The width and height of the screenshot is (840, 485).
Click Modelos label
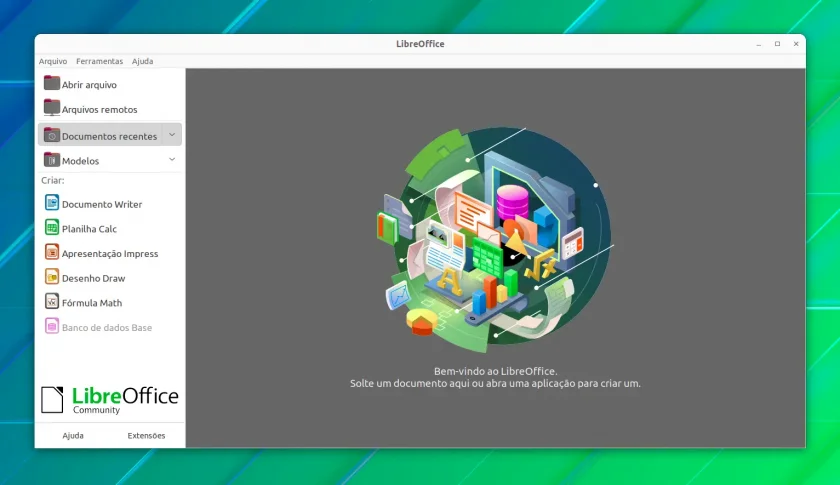click(x=80, y=161)
